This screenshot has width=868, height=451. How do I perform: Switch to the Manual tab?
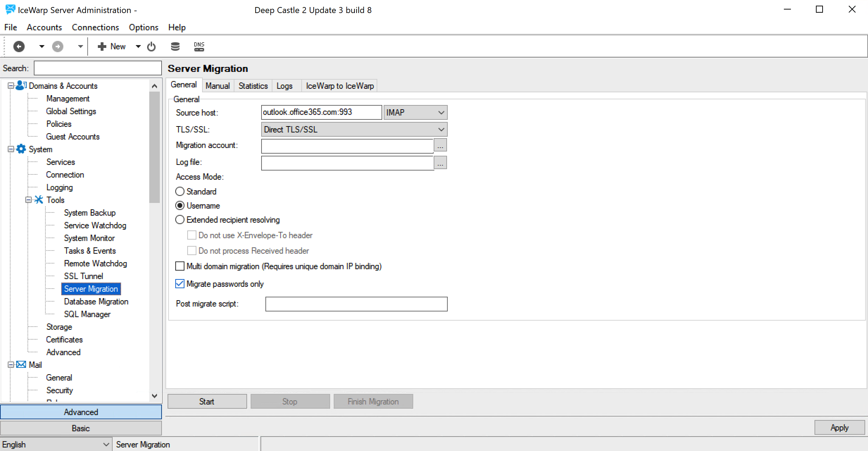pyautogui.click(x=218, y=86)
